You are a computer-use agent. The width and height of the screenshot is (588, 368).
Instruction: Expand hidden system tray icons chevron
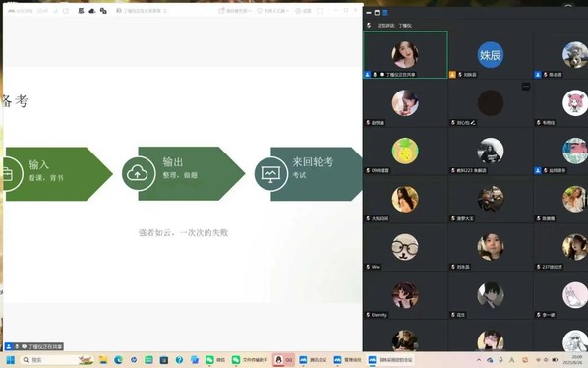(479, 360)
